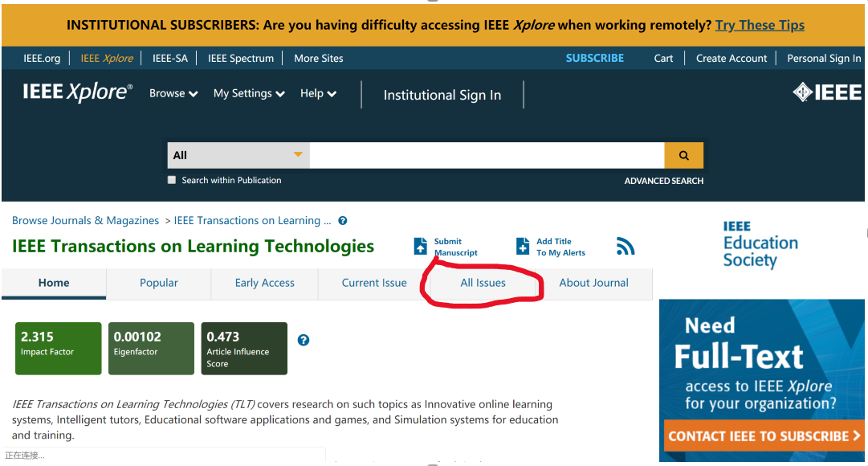Viewport: 868px width, 466px height.
Task: Click Create Account
Action: pyautogui.click(x=731, y=58)
